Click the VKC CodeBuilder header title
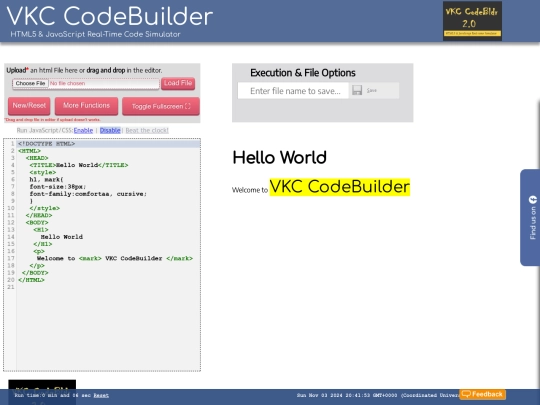540x405 pixels. click(110, 16)
